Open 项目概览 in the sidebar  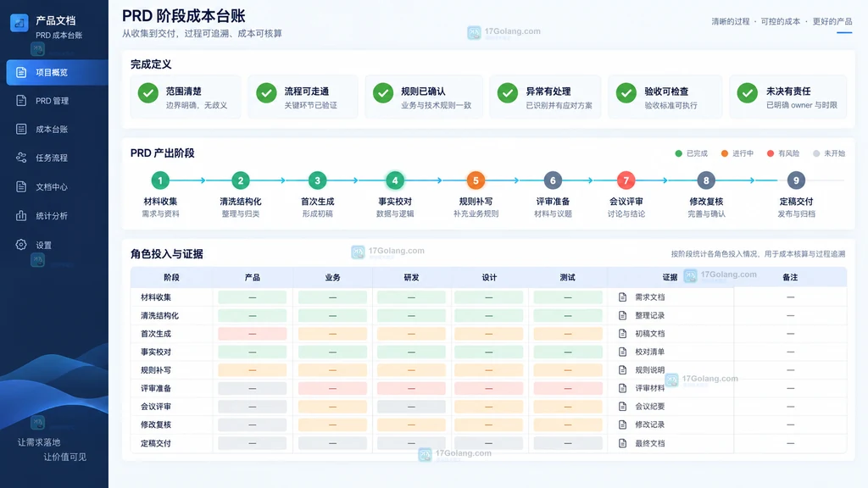coord(57,73)
